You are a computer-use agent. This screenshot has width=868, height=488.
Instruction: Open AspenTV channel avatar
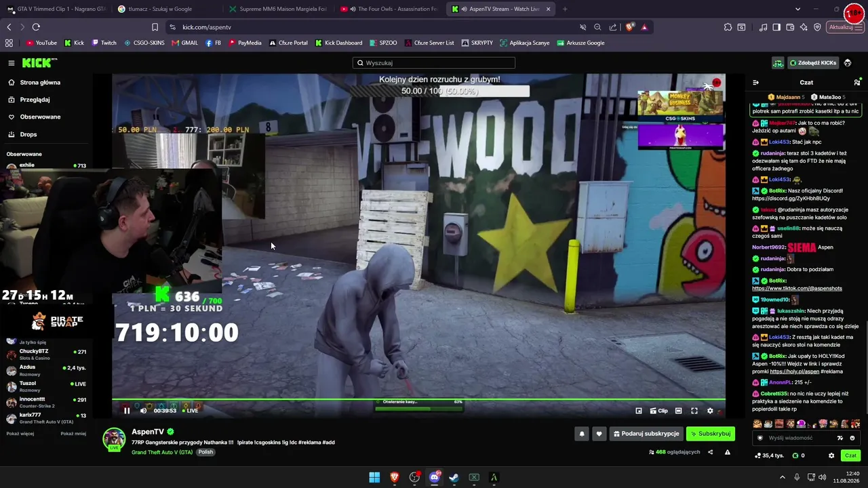click(x=114, y=439)
